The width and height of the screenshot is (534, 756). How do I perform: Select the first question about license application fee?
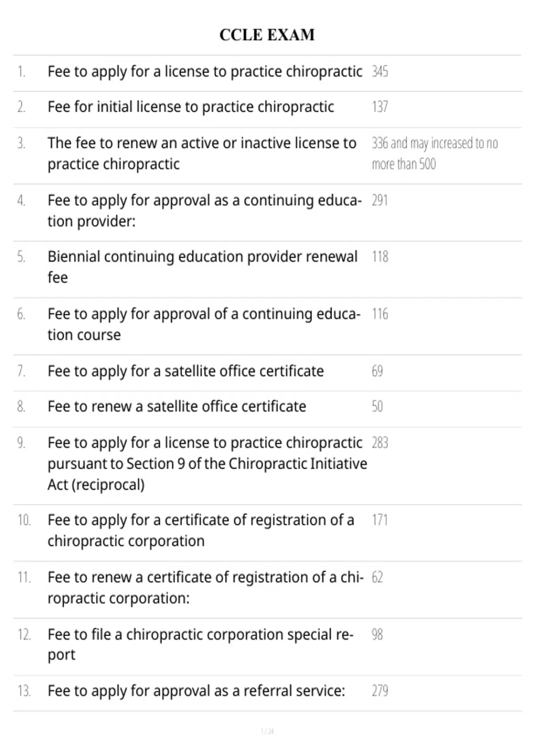pos(205,72)
